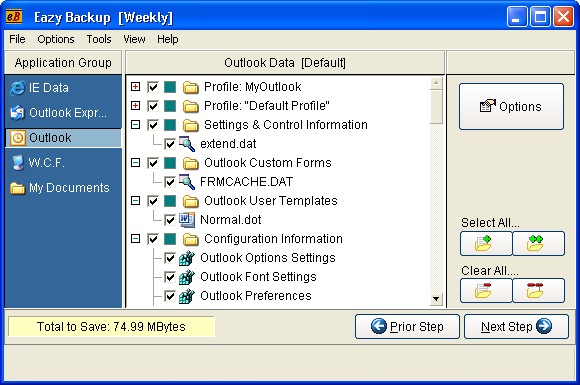
Task: Open the Options button panel
Action: (x=511, y=107)
